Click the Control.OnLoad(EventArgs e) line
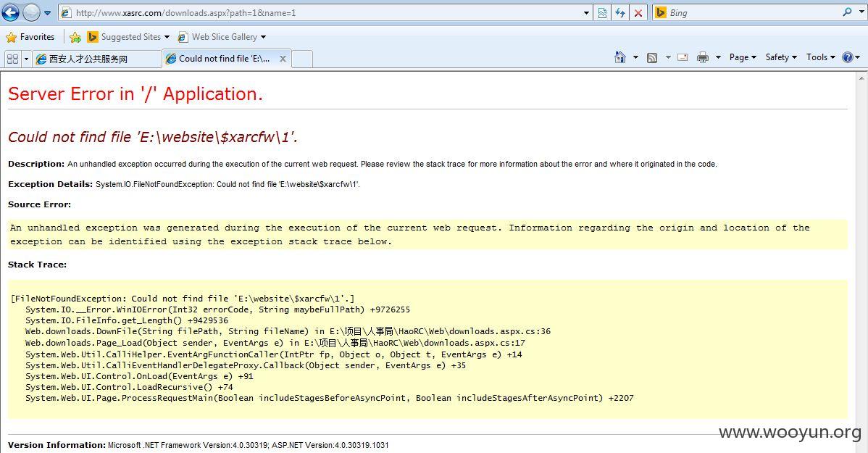This screenshot has width=868, height=453. [139, 376]
